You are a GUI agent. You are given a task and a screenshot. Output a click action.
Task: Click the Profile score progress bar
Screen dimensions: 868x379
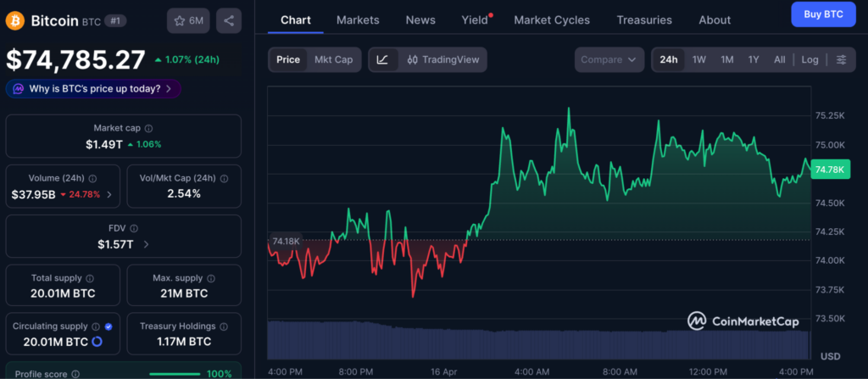(177, 374)
